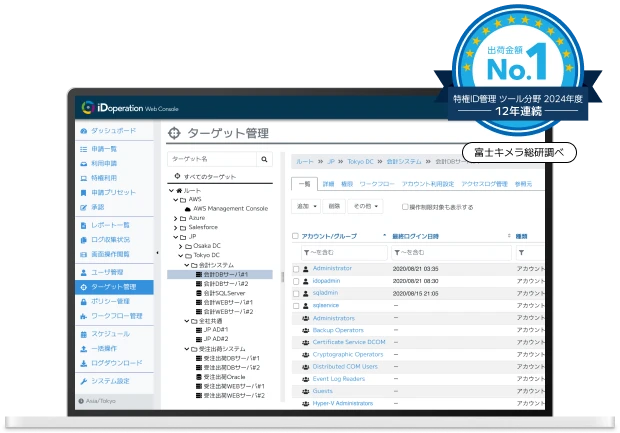Click the ポリシー管理 lock icon

pyautogui.click(x=83, y=302)
